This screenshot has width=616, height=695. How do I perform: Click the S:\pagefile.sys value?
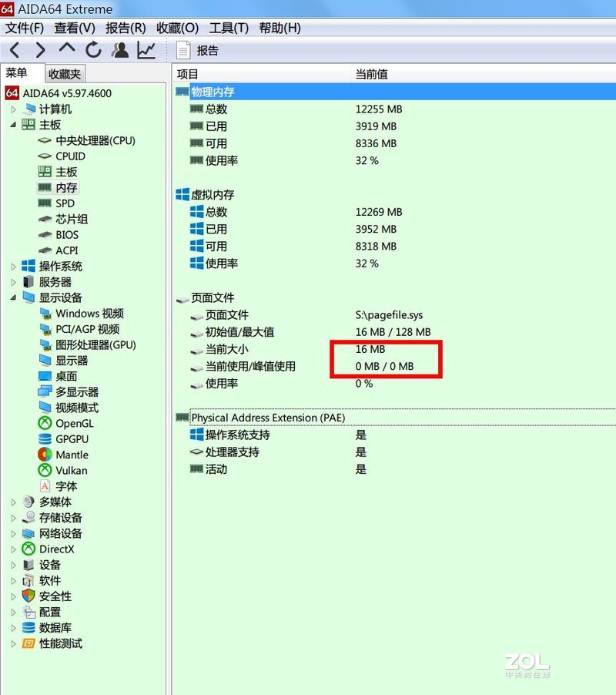pyautogui.click(x=389, y=315)
